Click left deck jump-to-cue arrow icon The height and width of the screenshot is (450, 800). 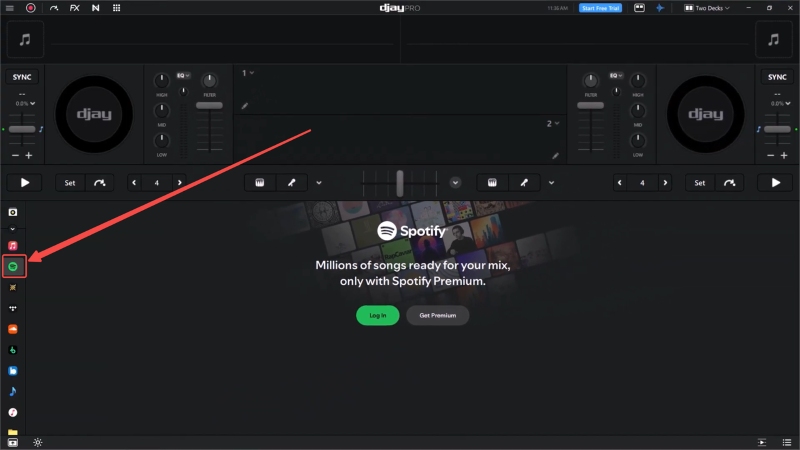pyautogui.click(x=99, y=183)
